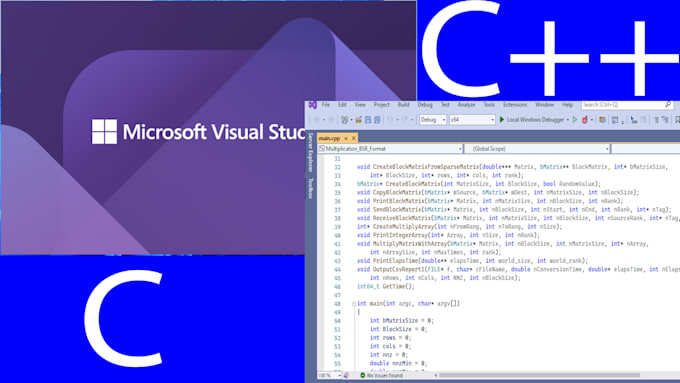
Task: Click the void PrintIntegerArray declaration line
Action: coord(448,235)
